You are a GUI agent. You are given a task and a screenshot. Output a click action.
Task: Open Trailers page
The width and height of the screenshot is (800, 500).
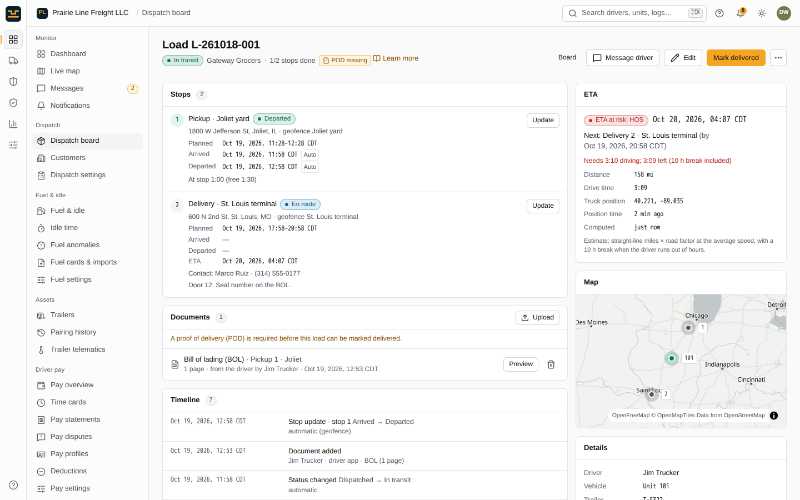[x=87, y=315]
